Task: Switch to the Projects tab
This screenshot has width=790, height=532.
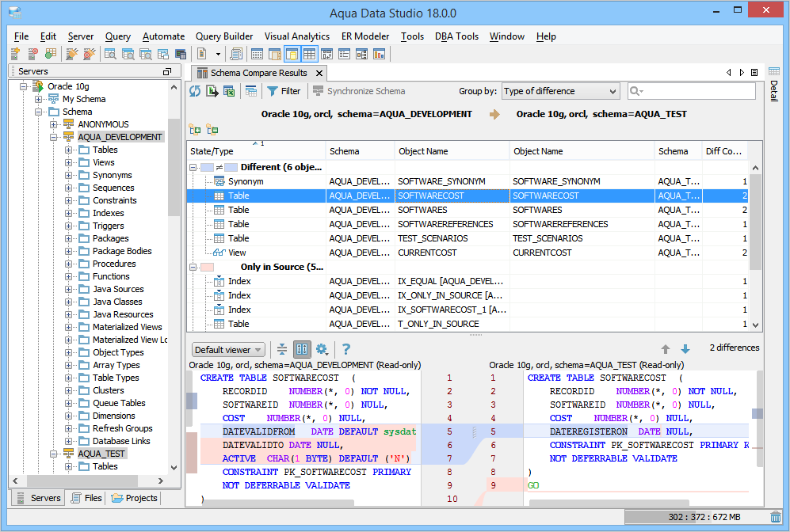Action: [135, 498]
